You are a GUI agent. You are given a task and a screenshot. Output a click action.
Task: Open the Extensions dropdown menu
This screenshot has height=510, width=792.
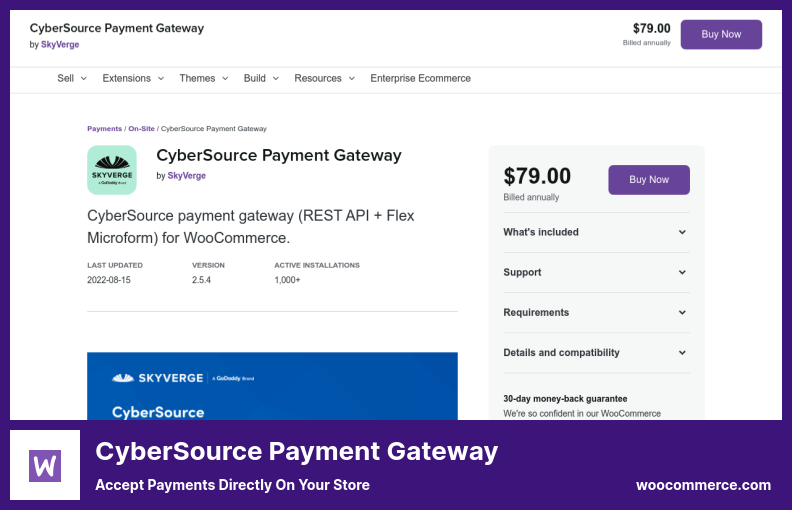click(x=132, y=78)
